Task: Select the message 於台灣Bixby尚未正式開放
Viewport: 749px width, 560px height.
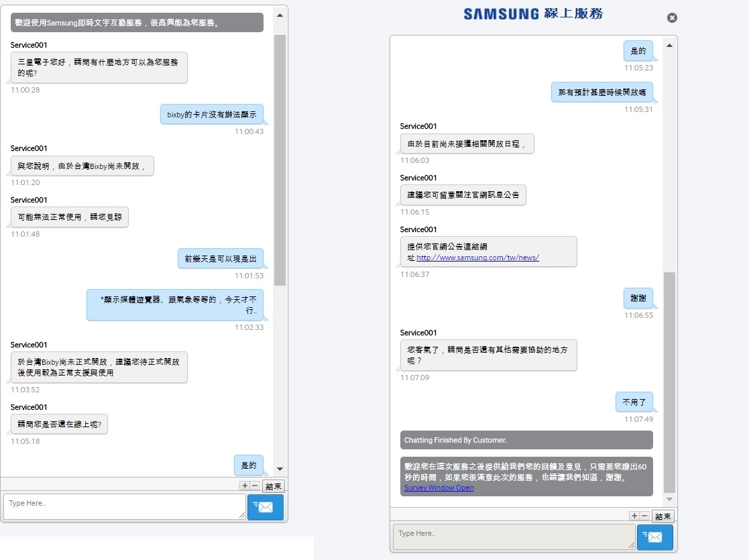Action: point(99,367)
